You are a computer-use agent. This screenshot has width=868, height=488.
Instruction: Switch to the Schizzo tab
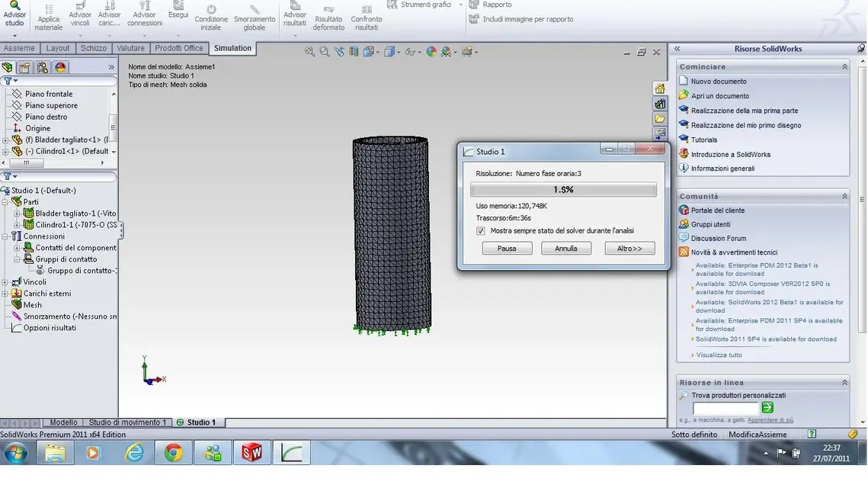(x=94, y=48)
